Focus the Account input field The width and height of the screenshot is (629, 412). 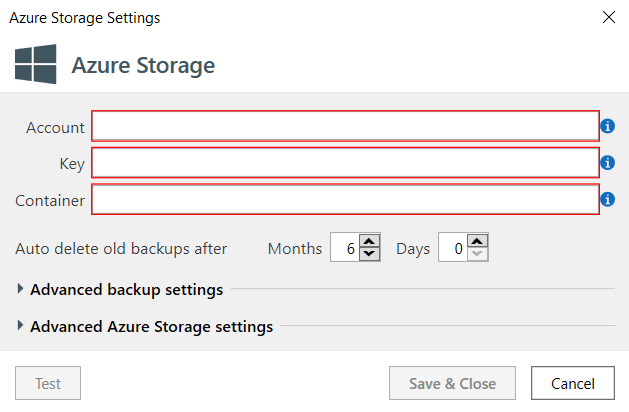(345, 126)
